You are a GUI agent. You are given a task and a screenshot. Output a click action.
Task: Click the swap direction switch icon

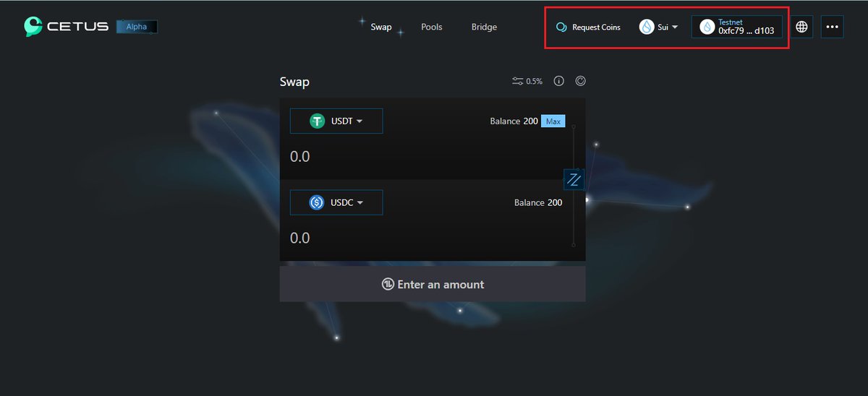[x=574, y=179]
